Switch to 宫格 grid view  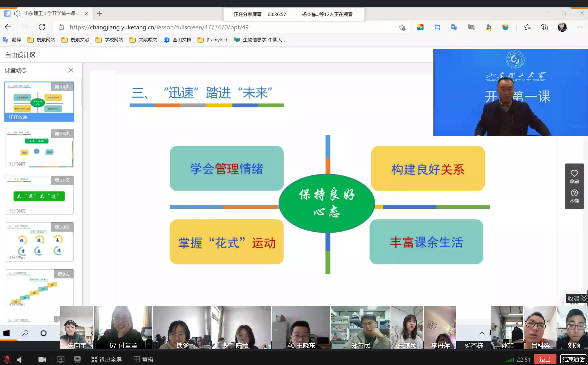click(x=144, y=359)
